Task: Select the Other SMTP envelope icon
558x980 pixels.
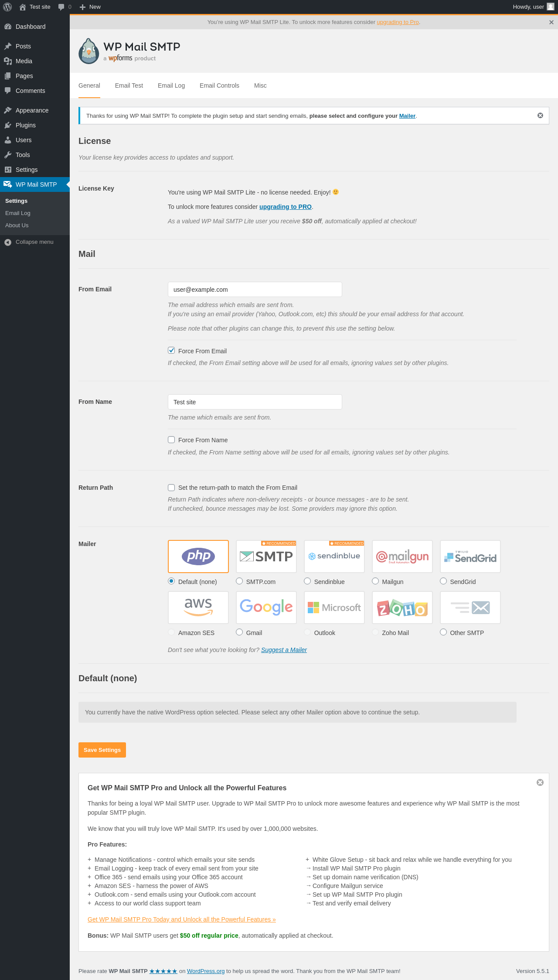Action: tap(470, 608)
